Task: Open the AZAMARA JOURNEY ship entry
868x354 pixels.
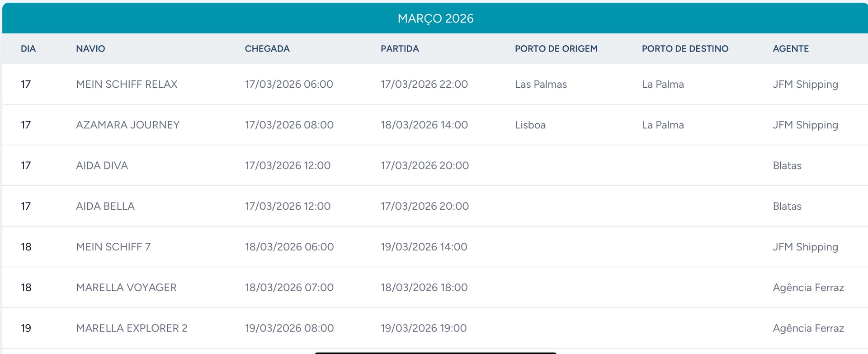Action: pyautogui.click(x=127, y=125)
